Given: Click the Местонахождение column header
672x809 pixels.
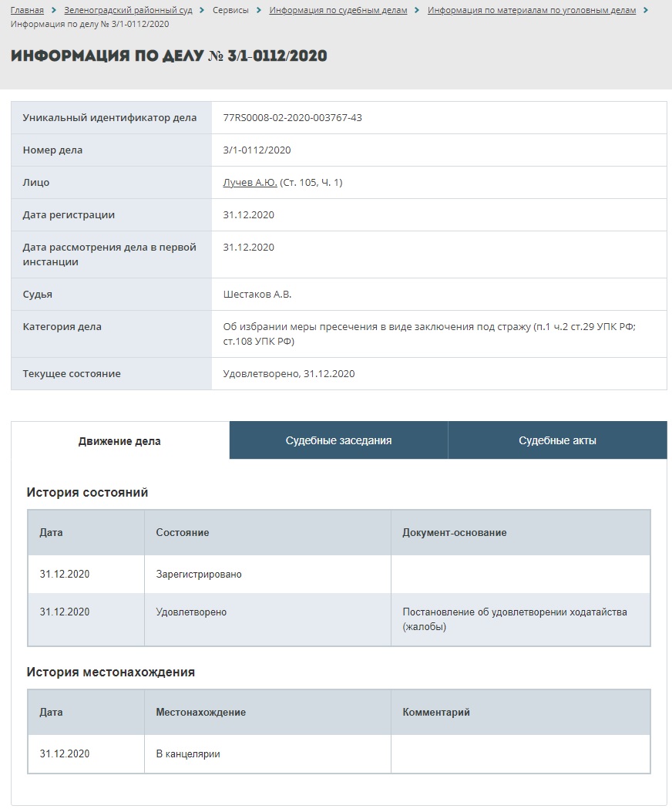Looking at the screenshot, I should 200,712.
